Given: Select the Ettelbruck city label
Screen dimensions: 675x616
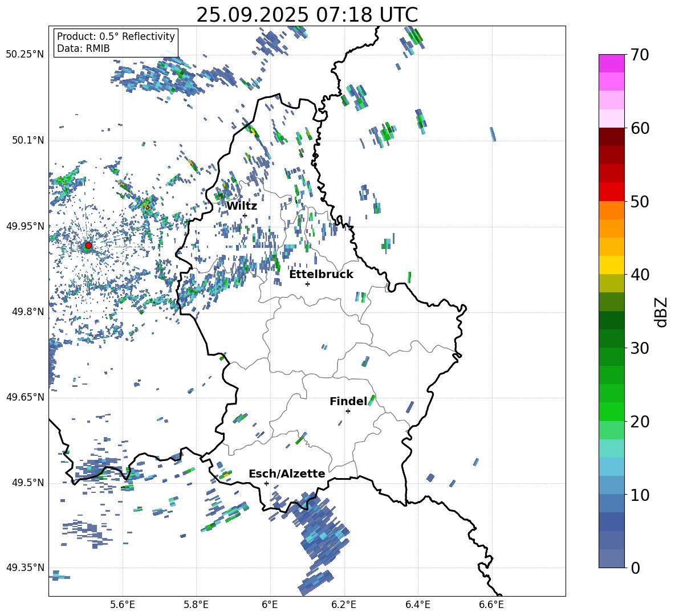Looking at the screenshot, I should tap(321, 274).
